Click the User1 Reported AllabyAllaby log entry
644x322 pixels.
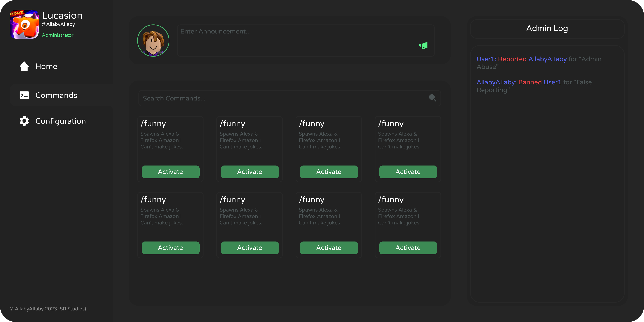539,63
